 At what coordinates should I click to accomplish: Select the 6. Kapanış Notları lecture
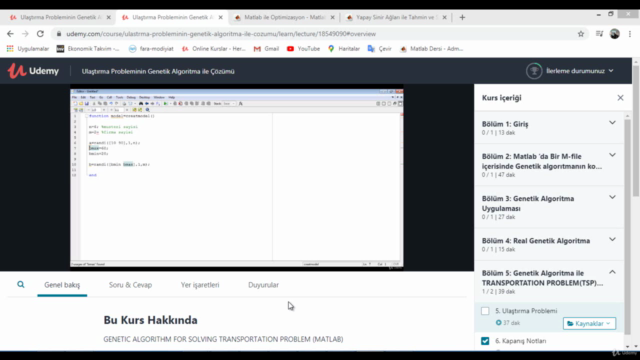520,341
